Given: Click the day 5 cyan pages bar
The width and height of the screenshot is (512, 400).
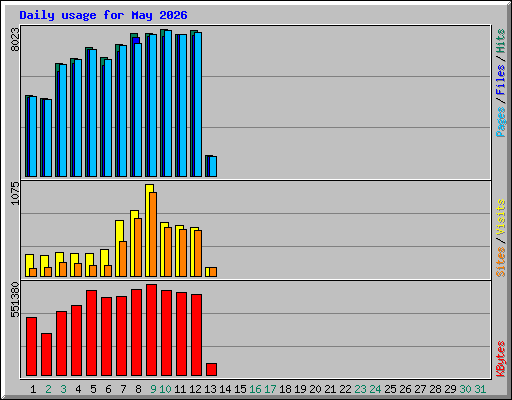Looking at the screenshot, I should tap(93, 113).
